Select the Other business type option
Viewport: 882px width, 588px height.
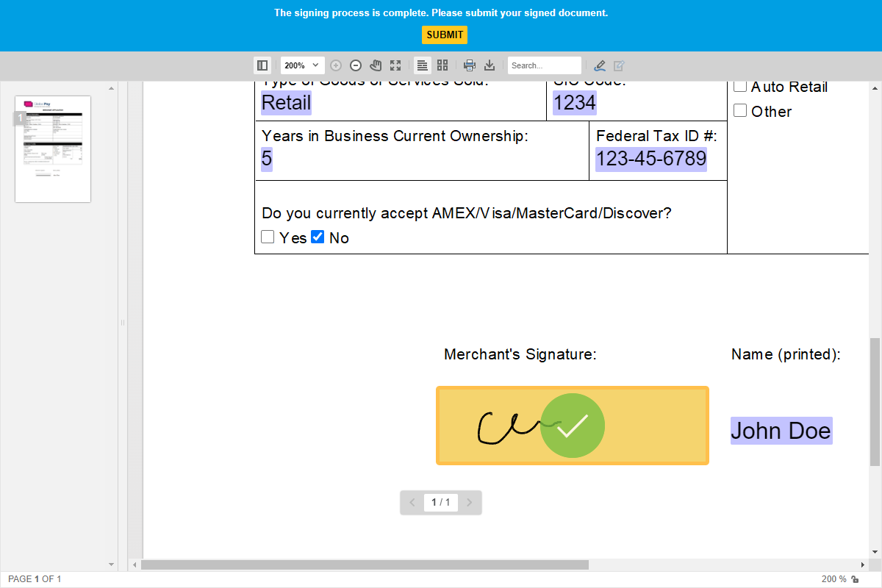740,110
